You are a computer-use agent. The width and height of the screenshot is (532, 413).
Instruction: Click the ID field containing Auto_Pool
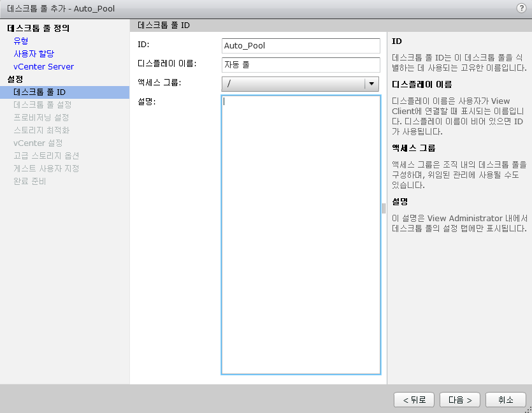point(301,46)
